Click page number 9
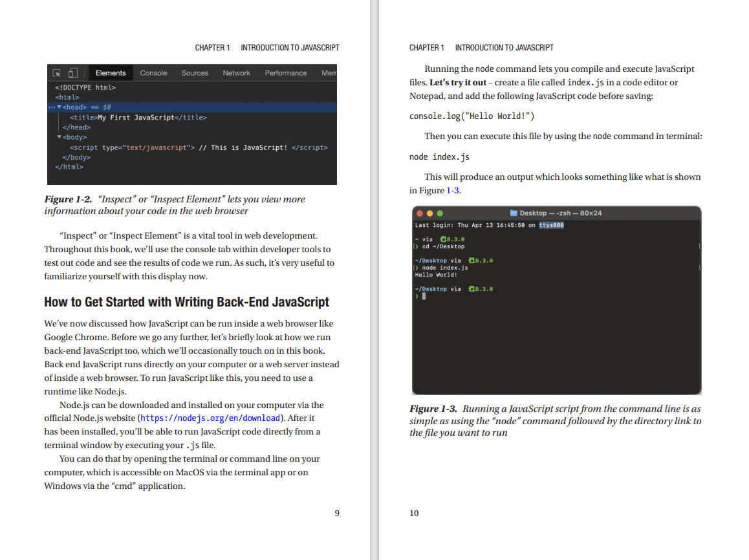This screenshot has height=560, width=749. click(337, 513)
